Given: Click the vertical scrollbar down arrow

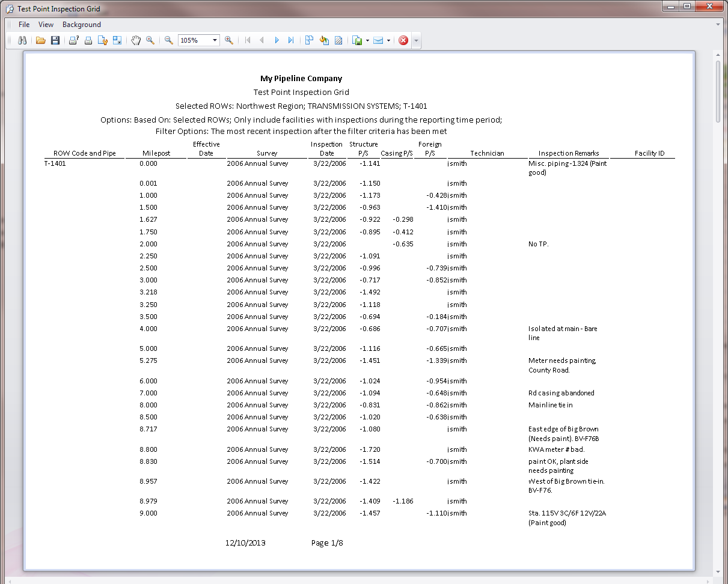Looking at the screenshot, I should (x=718, y=571).
